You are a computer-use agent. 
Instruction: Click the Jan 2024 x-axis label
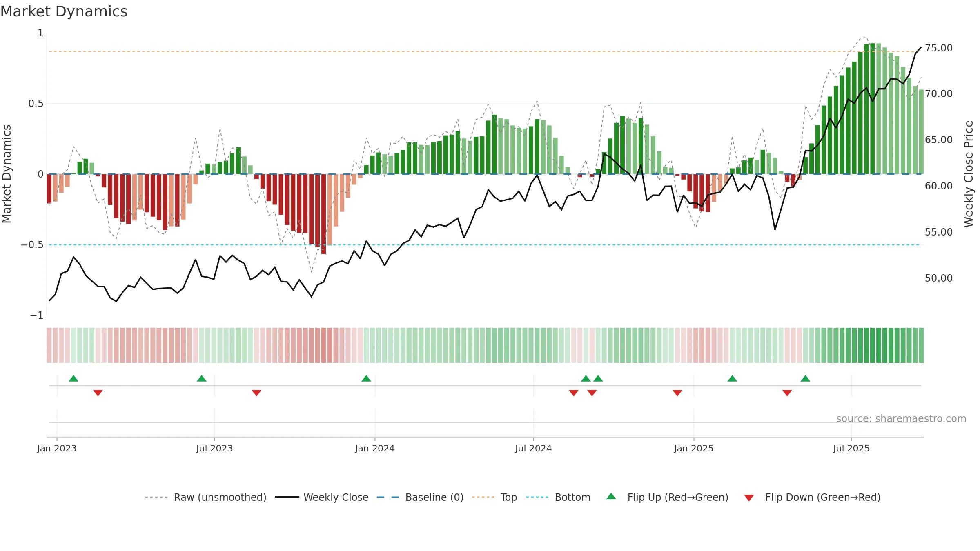pyautogui.click(x=375, y=448)
